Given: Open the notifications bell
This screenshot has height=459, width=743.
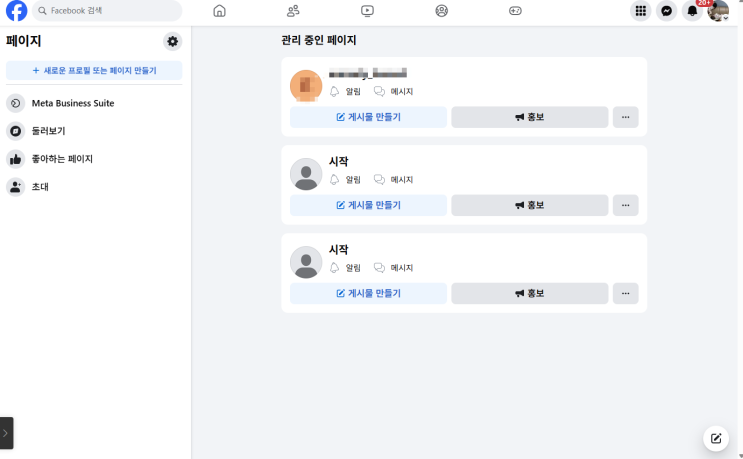Looking at the screenshot, I should click(x=692, y=11).
